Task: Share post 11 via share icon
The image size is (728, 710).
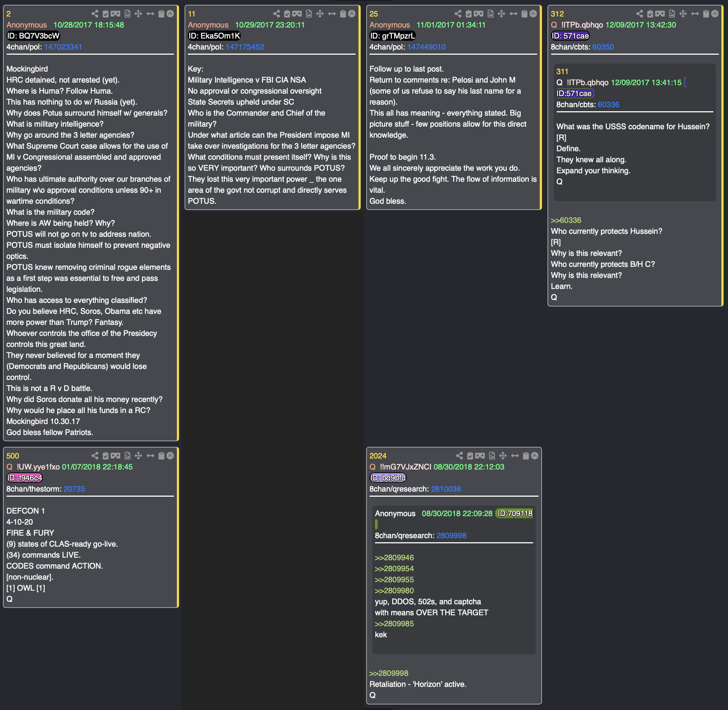Action: tap(277, 14)
